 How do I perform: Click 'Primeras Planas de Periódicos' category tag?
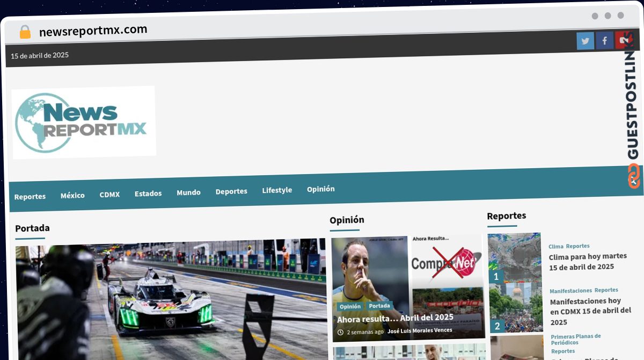576,339
